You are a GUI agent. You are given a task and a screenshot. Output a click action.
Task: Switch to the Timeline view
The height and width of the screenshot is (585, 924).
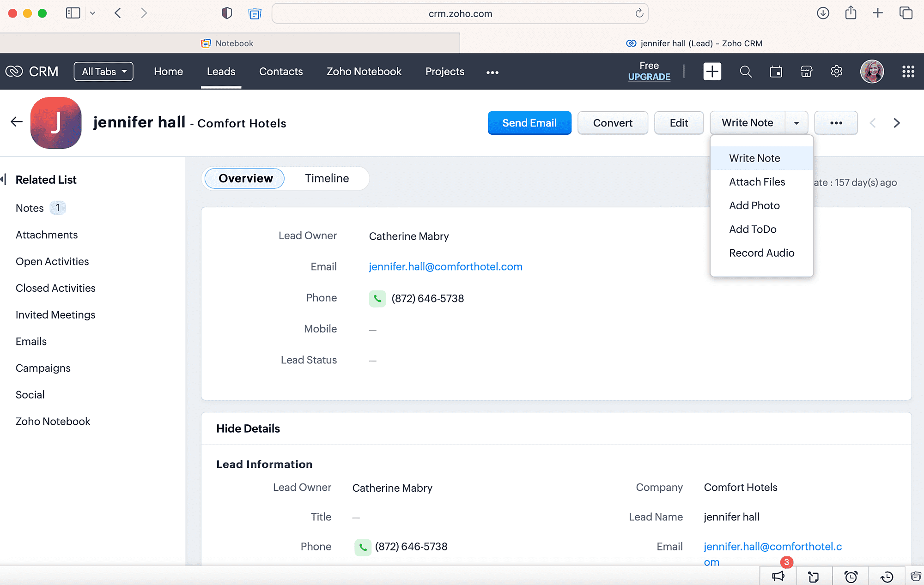(x=327, y=178)
